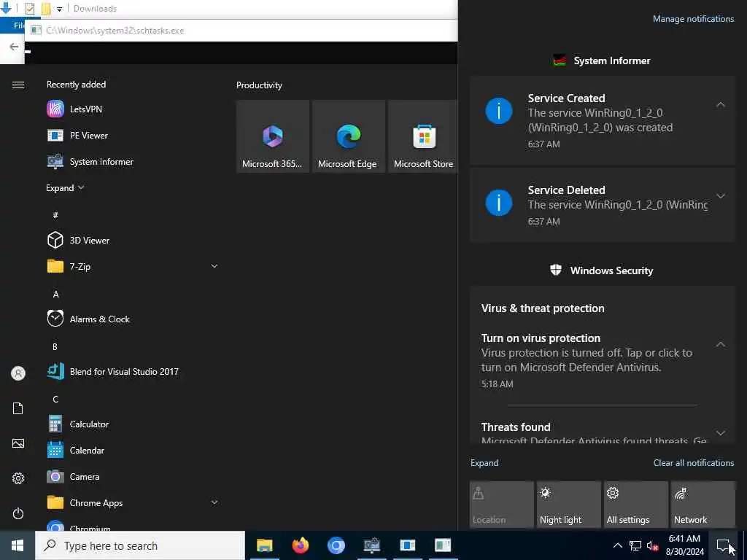Click Virus & threat protection heading
Image resolution: width=747 pixels, height=560 pixels.
[x=543, y=308]
